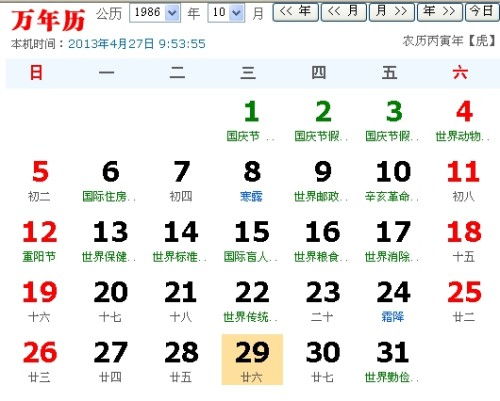
Task: Select Sunday October 19 十六
Action: (x=40, y=302)
